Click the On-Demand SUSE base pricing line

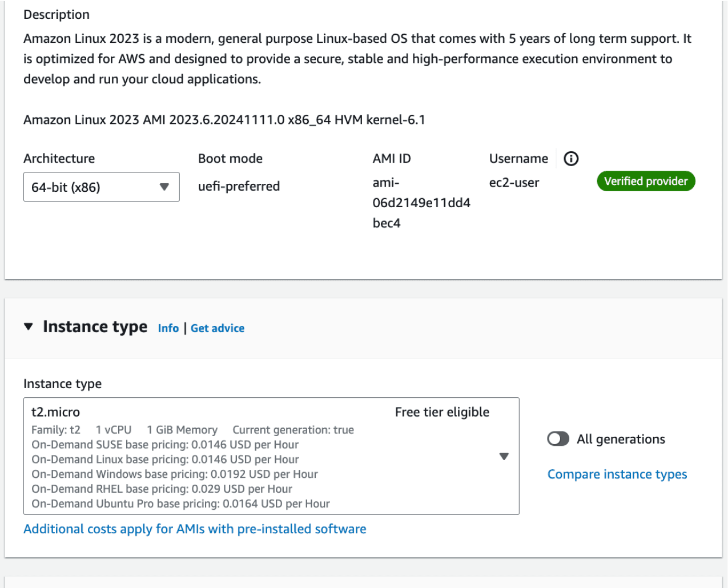(165, 444)
